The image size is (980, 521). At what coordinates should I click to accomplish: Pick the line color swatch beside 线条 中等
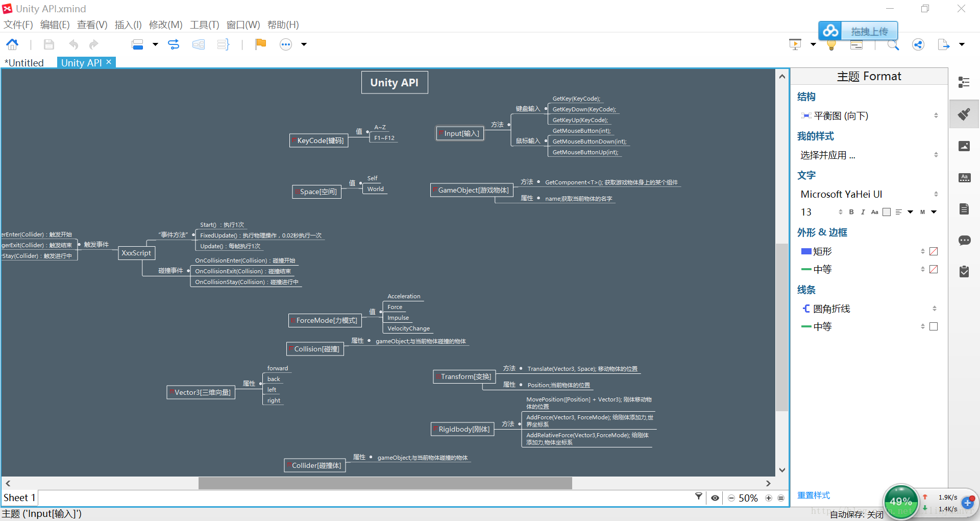click(x=934, y=326)
